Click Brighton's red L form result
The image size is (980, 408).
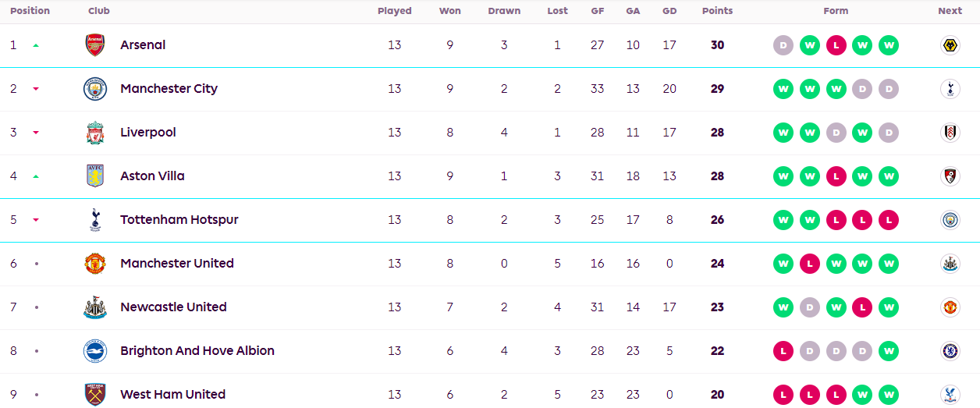[783, 351]
